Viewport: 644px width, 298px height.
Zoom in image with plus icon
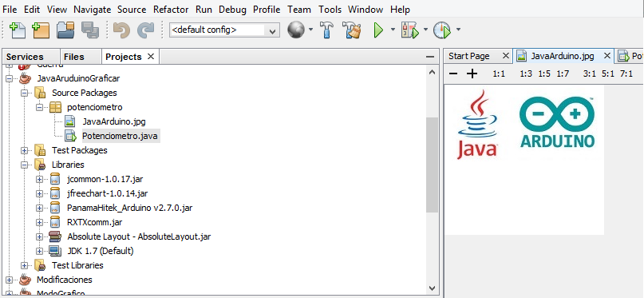pos(472,74)
